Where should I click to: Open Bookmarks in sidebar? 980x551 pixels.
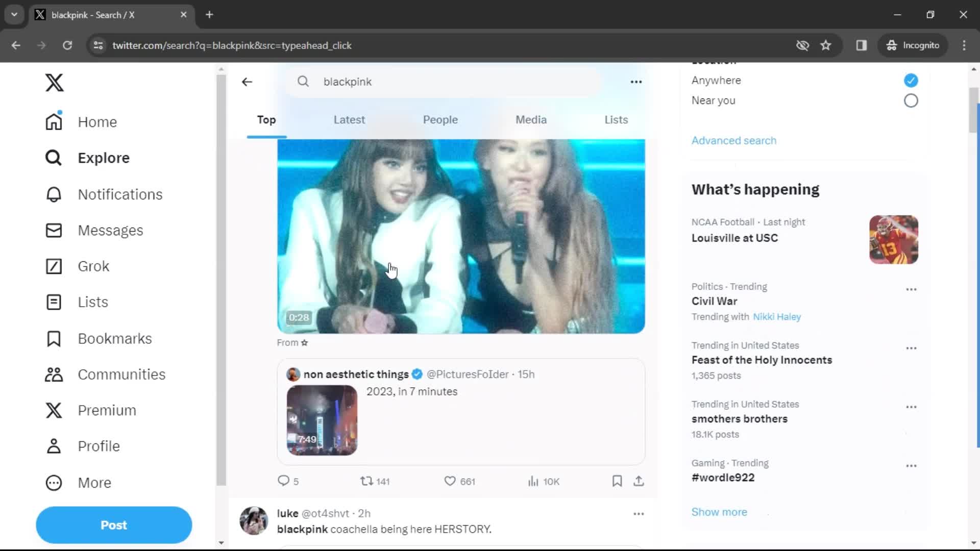[99, 338]
